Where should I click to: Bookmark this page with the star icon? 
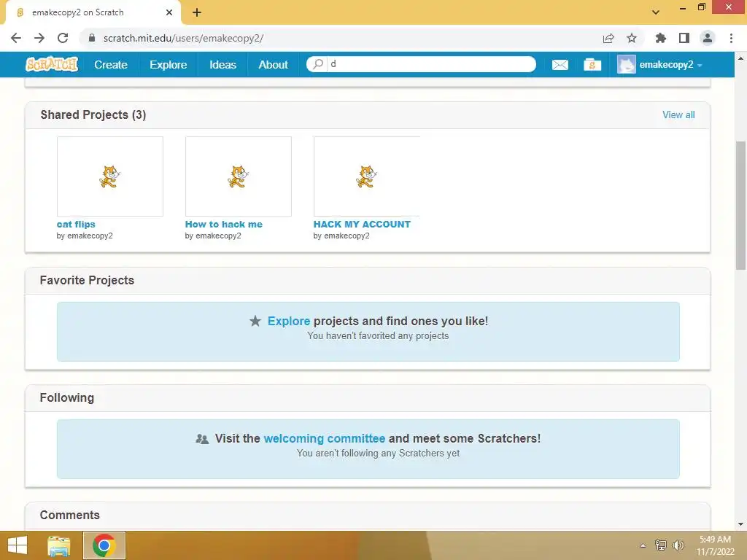tap(632, 38)
